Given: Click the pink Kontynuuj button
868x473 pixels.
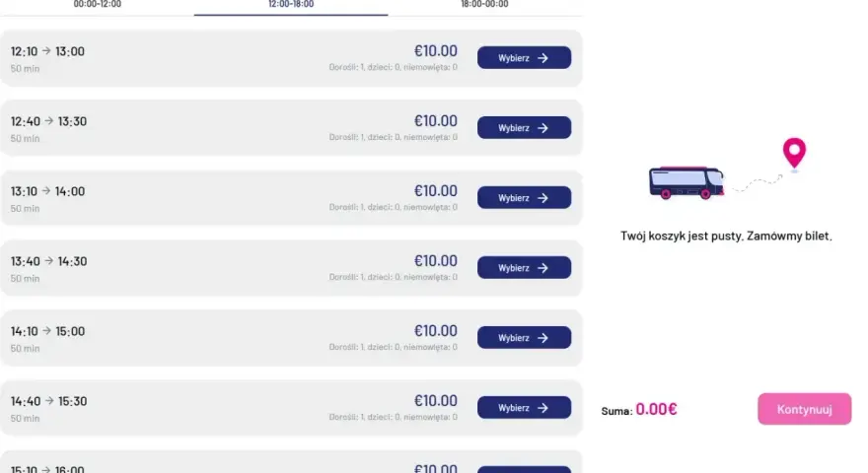Looking at the screenshot, I should [x=804, y=409].
